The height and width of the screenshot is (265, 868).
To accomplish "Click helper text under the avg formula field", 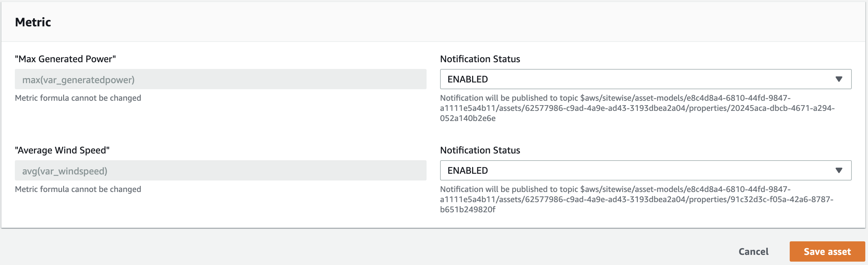I will (x=78, y=189).
